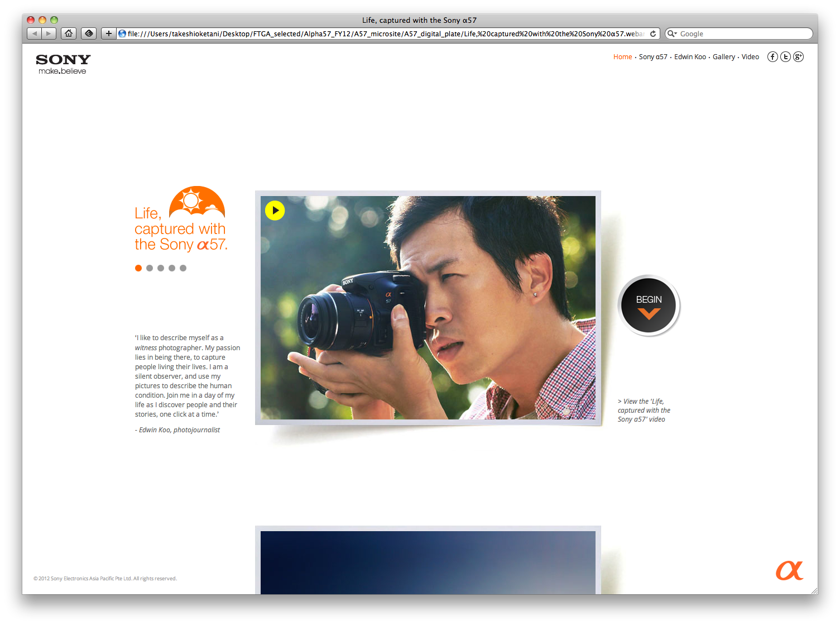Click the Reload page icon
Screen dimensions: 840x625
(x=653, y=34)
